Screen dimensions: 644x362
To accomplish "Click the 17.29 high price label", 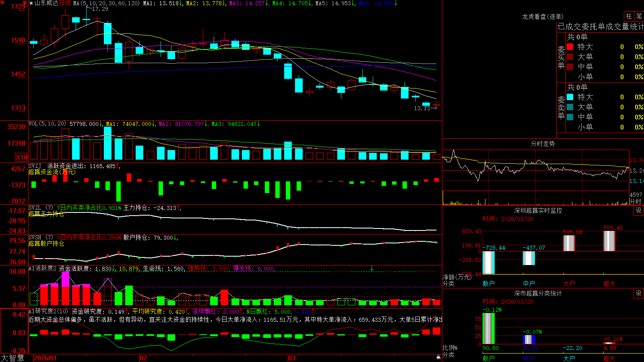I will [100, 9].
